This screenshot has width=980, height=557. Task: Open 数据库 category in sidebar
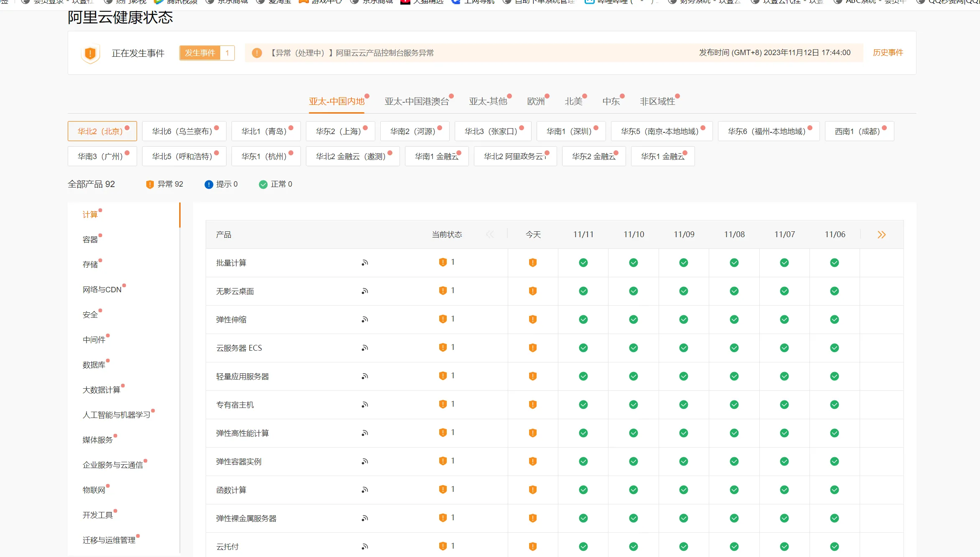point(94,365)
